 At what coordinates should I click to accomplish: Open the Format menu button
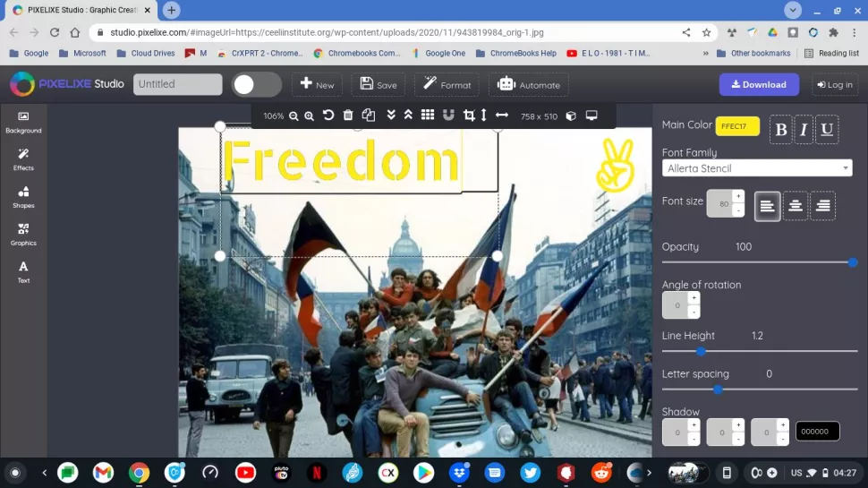coord(447,85)
